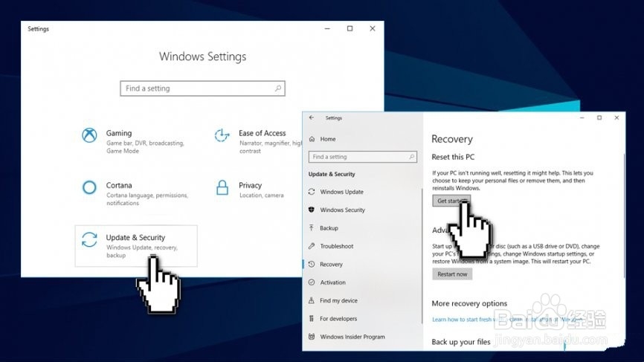Click the Troubleshoot wrench icon
644x362 pixels.
[312, 246]
